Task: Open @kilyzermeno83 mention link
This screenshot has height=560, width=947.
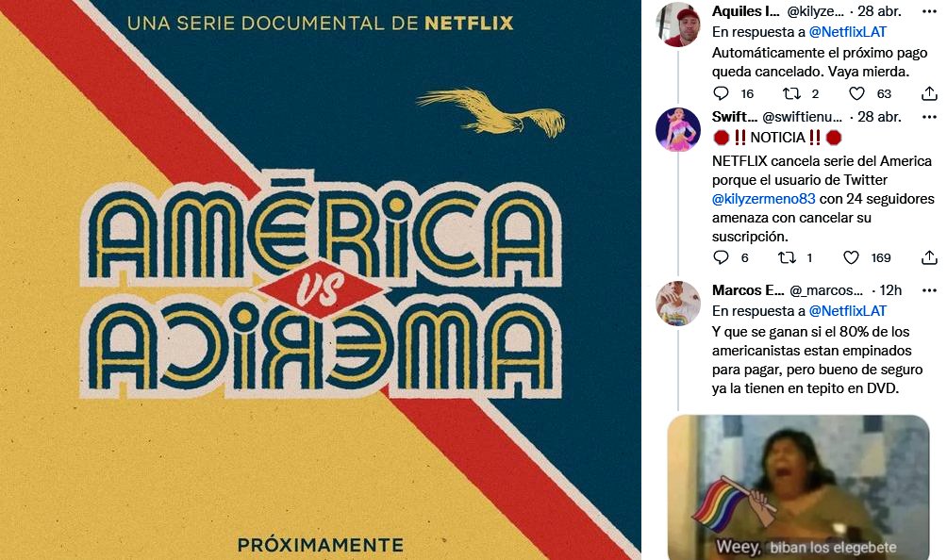Action: tap(763, 199)
